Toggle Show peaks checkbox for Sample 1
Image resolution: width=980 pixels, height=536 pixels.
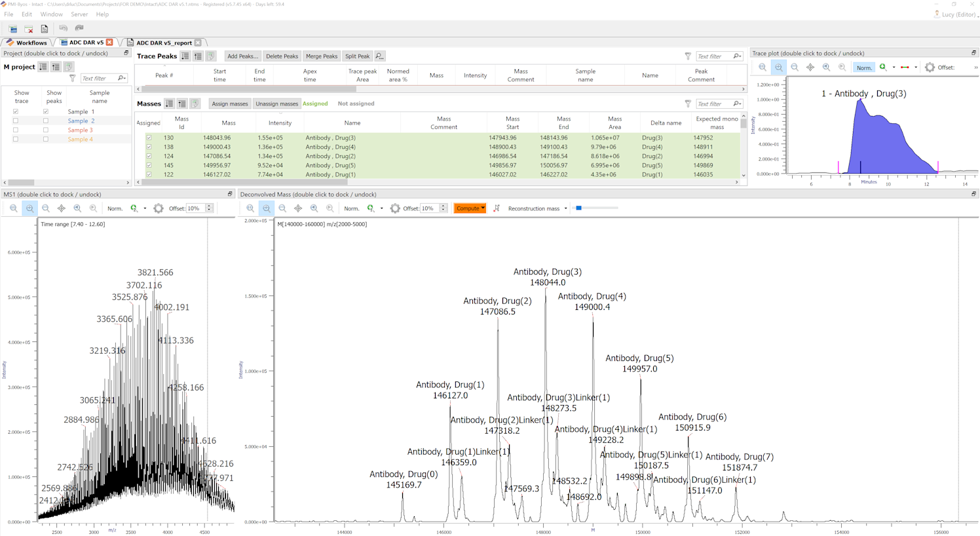pos(46,112)
